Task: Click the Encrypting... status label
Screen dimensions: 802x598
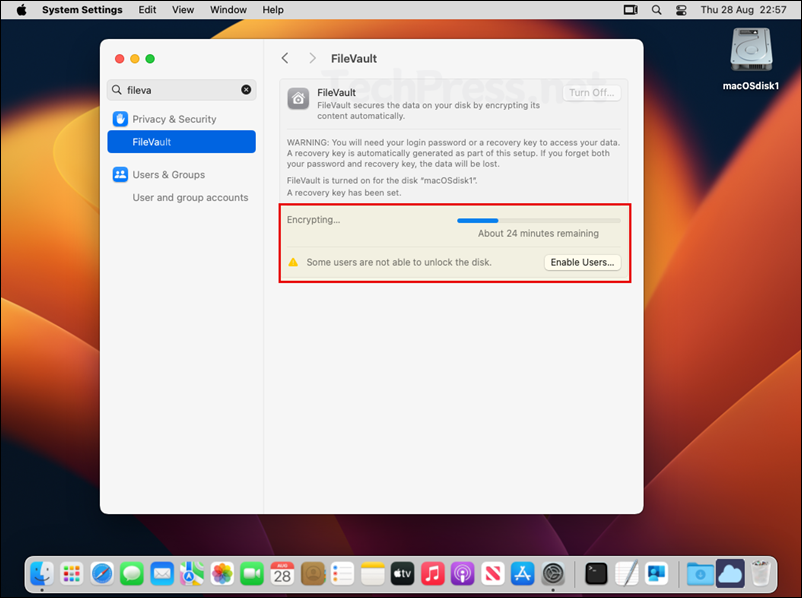Action: click(313, 219)
